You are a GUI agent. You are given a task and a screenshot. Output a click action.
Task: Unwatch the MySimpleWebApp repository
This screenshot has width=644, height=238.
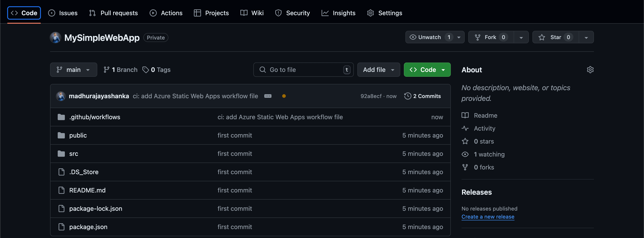[429, 37]
